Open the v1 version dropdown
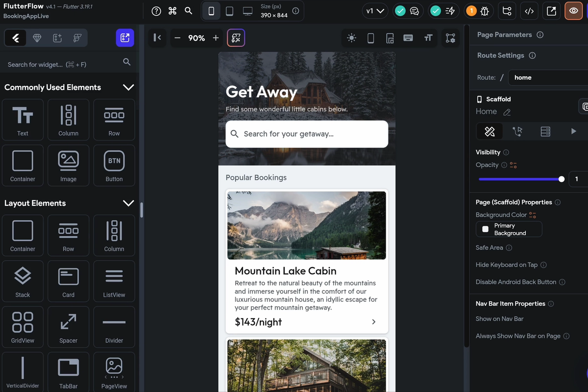The height and width of the screenshot is (392, 588). (x=375, y=10)
